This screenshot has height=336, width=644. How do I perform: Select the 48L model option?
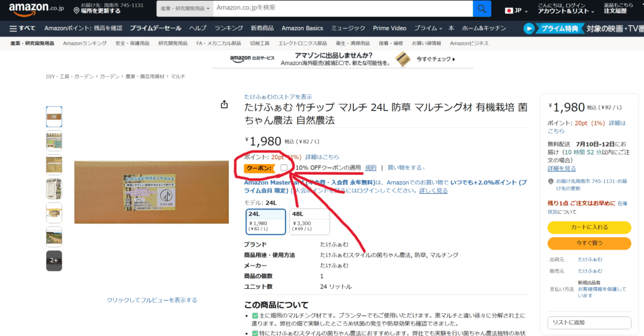[309, 222]
